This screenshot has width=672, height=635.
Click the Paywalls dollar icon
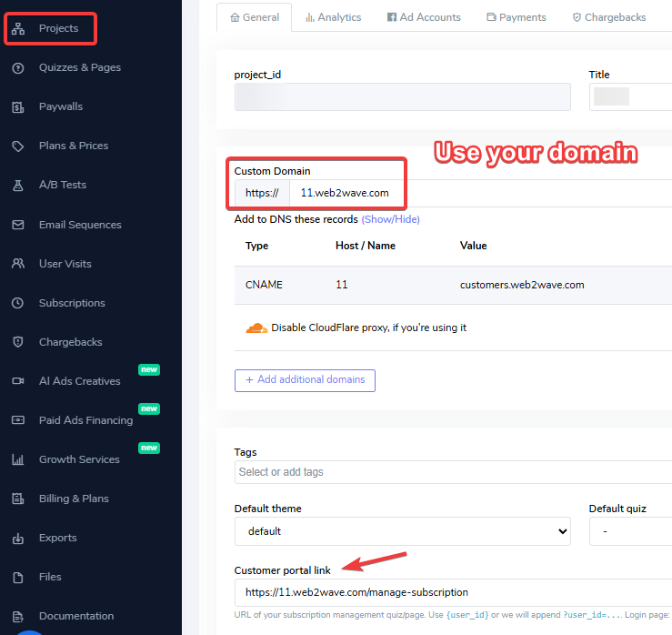tap(18, 106)
